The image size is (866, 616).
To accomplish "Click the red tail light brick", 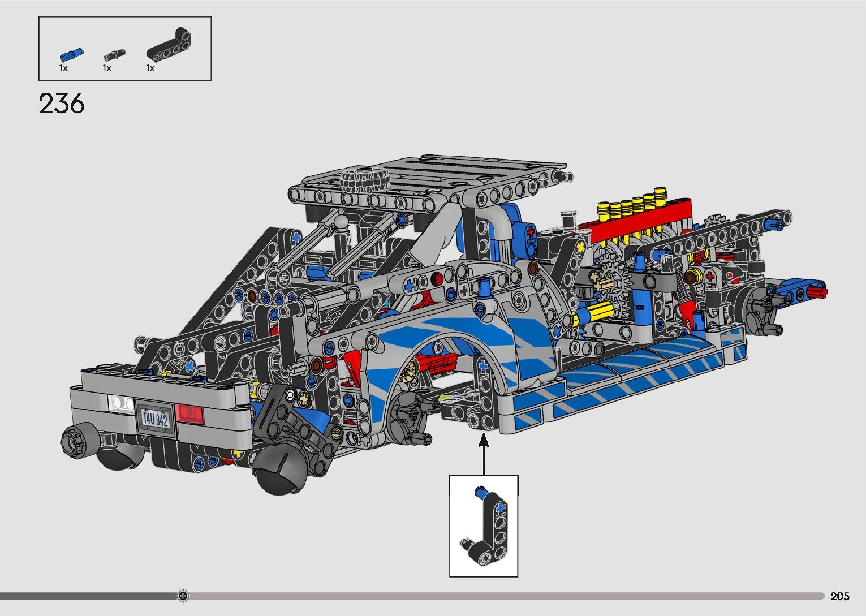I will (189, 412).
